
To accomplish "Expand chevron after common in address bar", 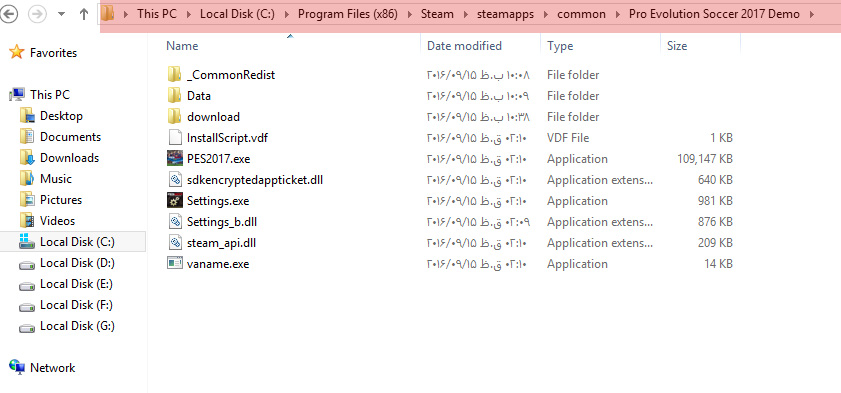I will (617, 14).
